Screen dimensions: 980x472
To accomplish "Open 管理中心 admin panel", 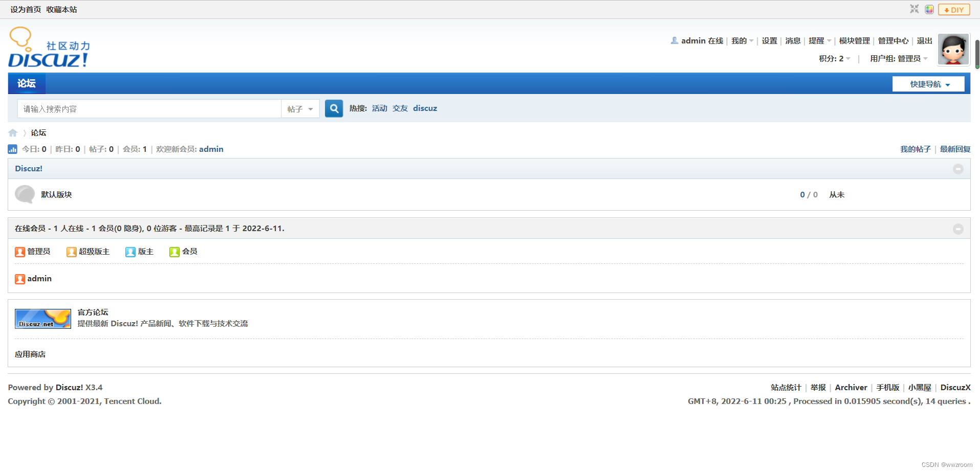I will pos(893,41).
